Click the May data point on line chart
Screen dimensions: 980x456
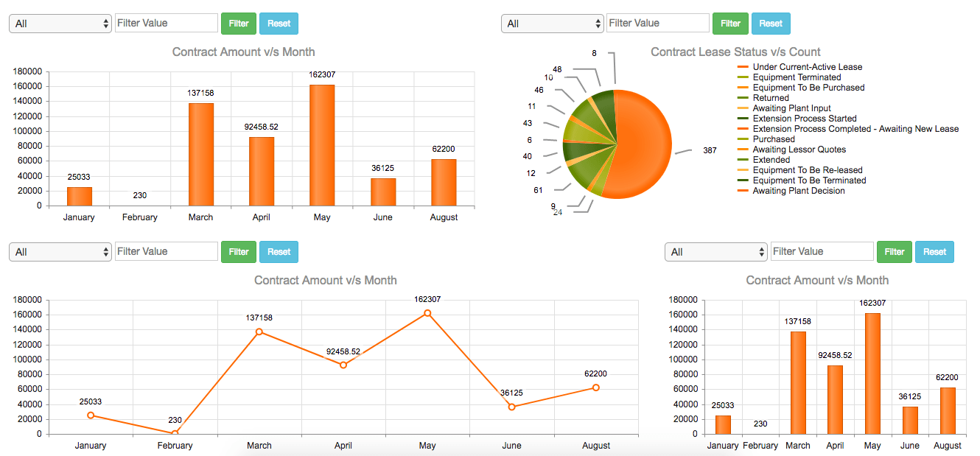tap(427, 313)
